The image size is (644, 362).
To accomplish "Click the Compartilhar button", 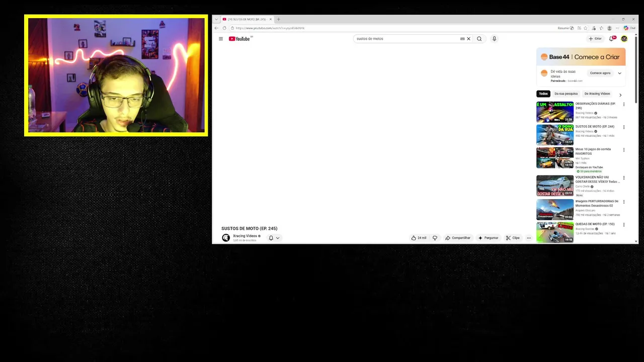I will pos(458,238).
